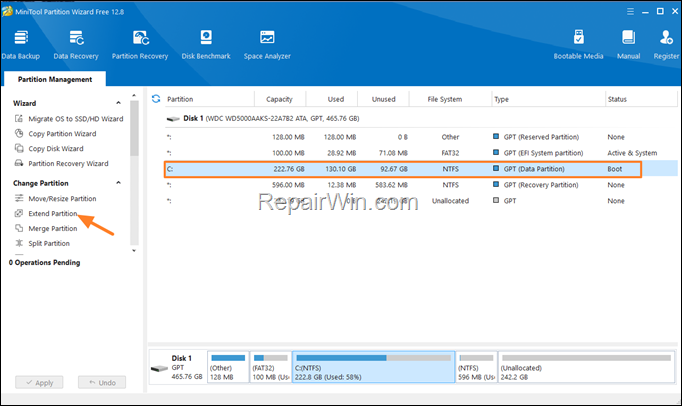This screenshot has height=406, width=682.
Task: Click the Unallocated GPT type color square
Action: tap(496, 200)
